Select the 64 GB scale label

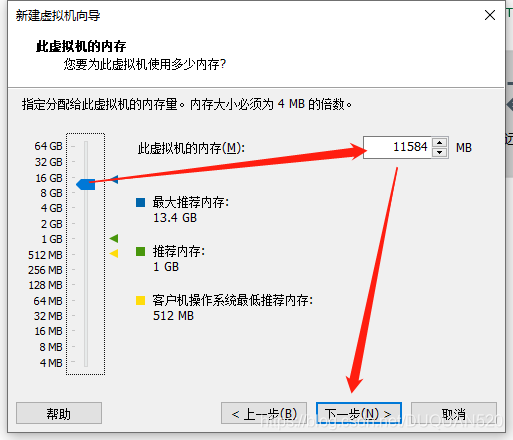pyautogui.click(x=48, y=146)
